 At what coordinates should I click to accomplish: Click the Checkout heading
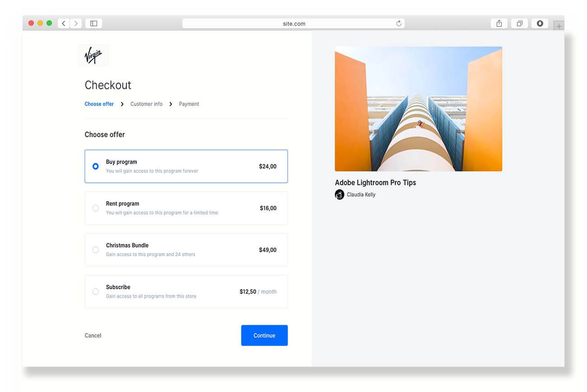(x=108, y=85)
